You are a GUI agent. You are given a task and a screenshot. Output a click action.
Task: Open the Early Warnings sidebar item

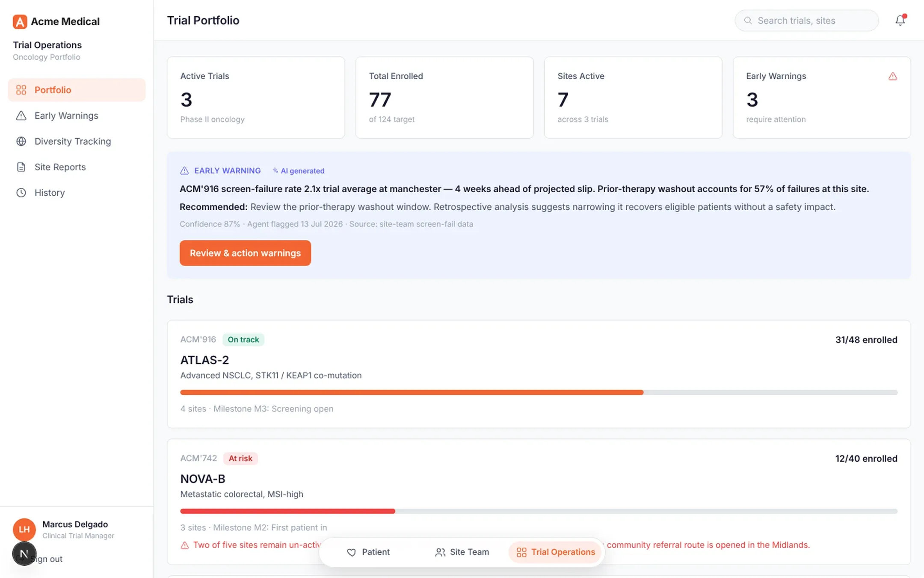(x=77, y=116)
